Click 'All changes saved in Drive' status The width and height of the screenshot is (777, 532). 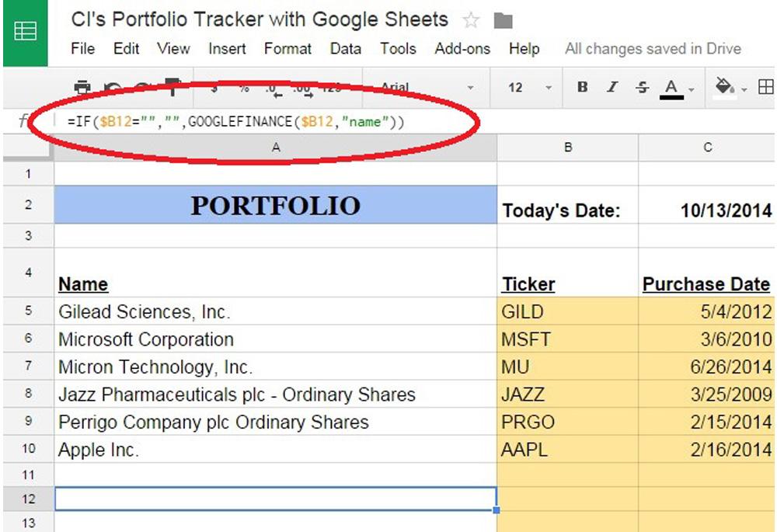click(653, 49)
